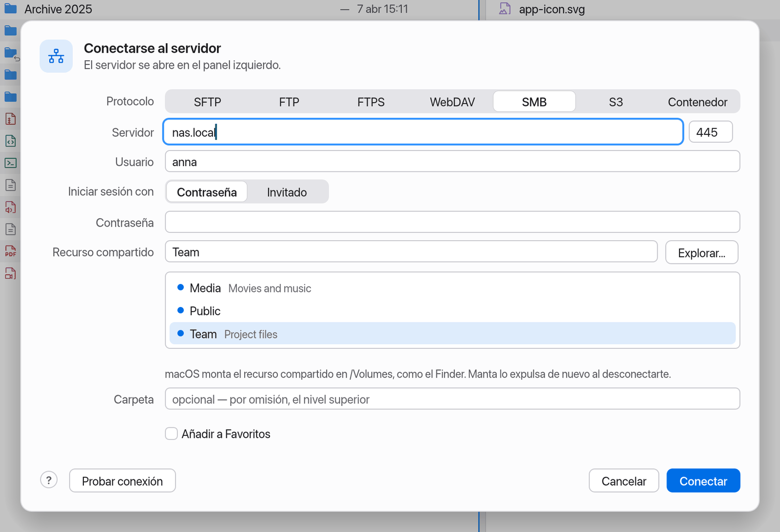The height and width of the screenshot is (532, 780).
Task: Click Explorar... to browse shares
Action: click(x=702, y=252)
